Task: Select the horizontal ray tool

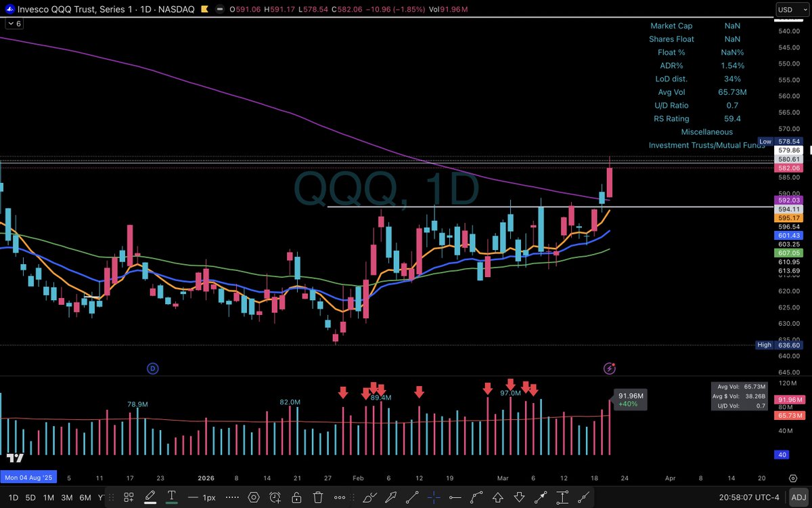Action: click(x=455, y=497)
